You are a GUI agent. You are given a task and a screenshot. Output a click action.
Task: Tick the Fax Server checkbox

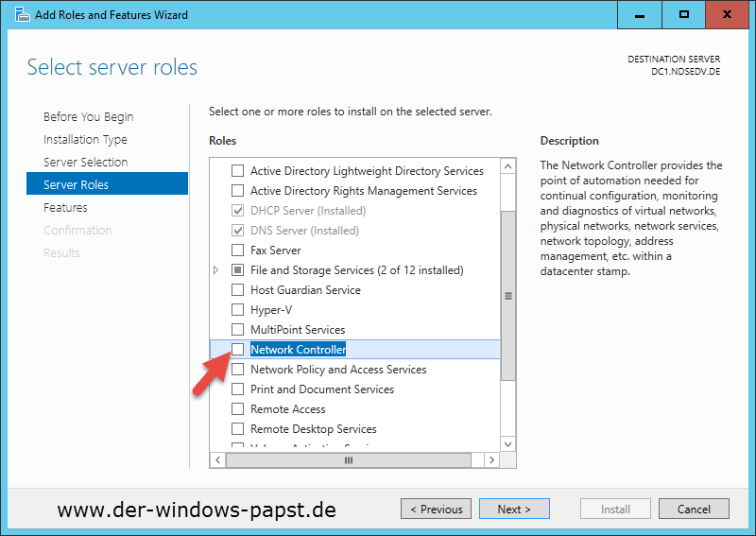tap(238, 251)
